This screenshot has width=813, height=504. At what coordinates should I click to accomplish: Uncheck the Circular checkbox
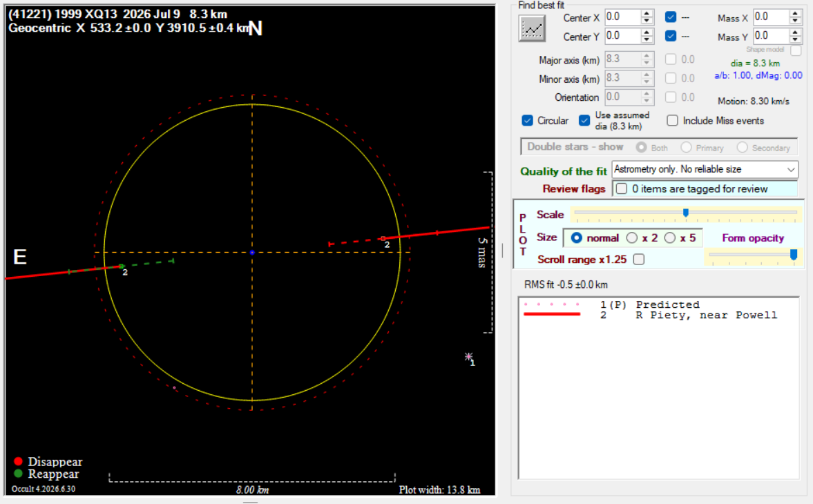tap(527, 120)
